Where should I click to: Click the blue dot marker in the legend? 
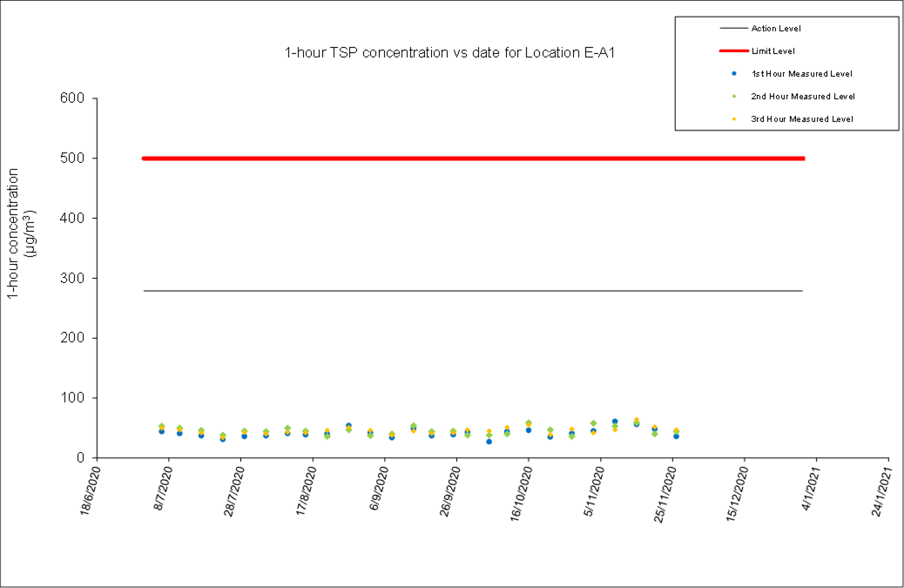point(734,74)
